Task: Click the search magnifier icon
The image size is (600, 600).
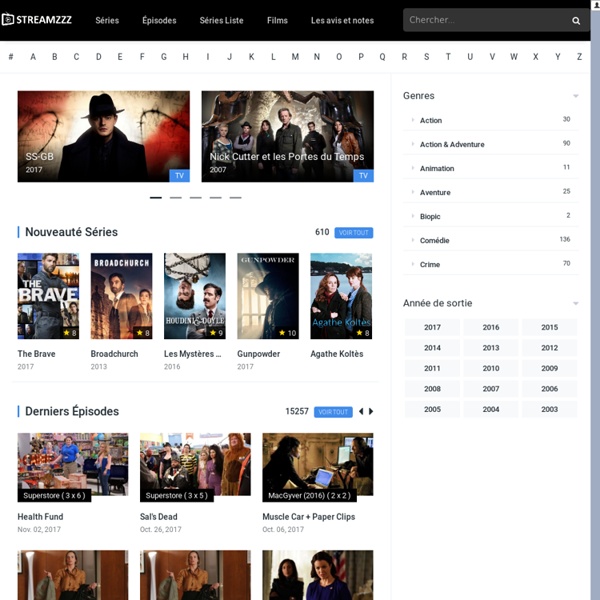Action: pyautogui.click(x=576, y=21)
